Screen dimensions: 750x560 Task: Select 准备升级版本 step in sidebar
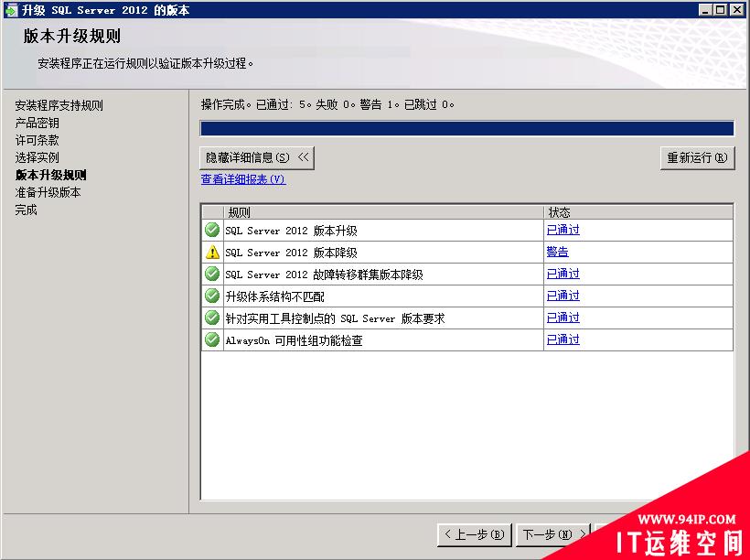coord(48,192)
